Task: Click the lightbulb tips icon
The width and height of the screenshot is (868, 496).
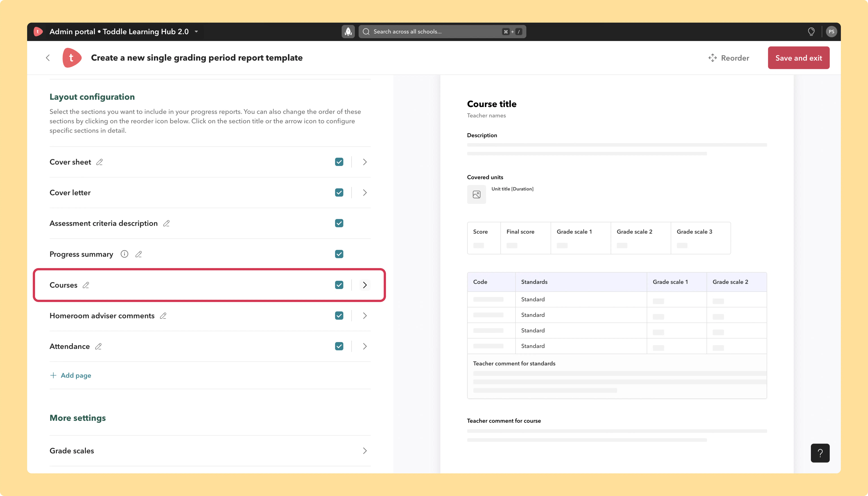Action: (811, 32)
